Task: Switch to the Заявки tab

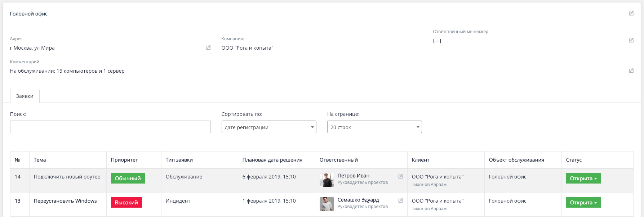Action: pyautogui.click(x=25, y=96)
